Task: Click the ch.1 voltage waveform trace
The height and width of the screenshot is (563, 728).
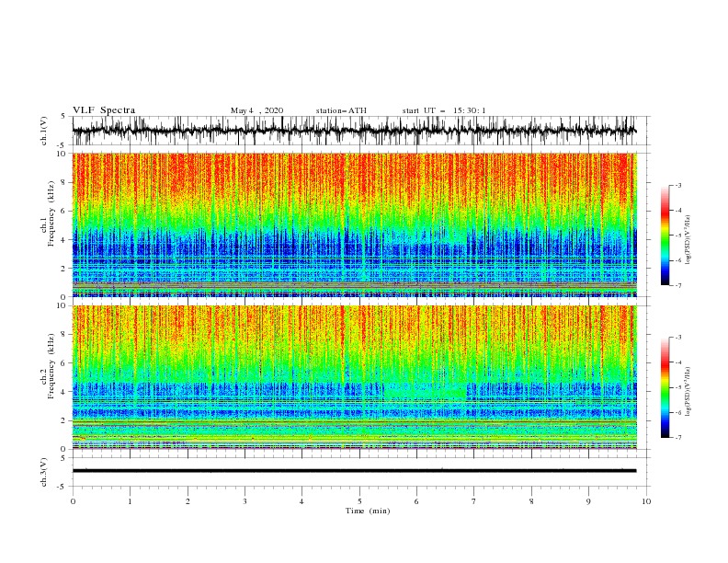Action: [354, 131]
